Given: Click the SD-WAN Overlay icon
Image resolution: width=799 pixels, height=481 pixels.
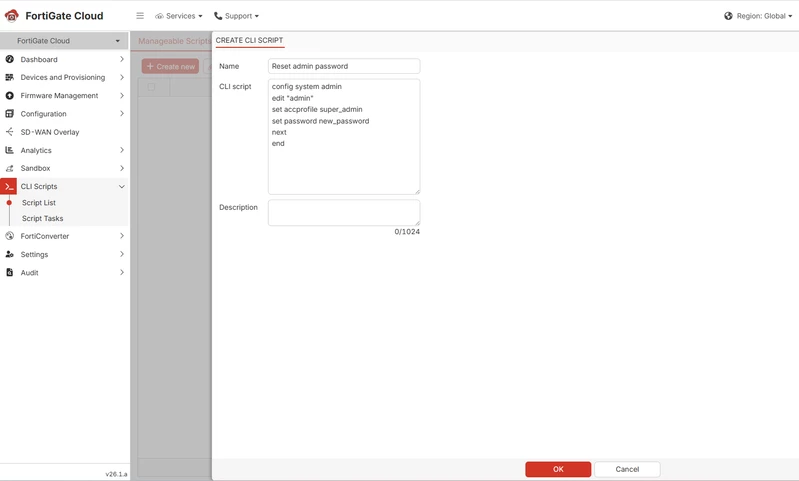Looking at the screenshot, I should (9, 132).
